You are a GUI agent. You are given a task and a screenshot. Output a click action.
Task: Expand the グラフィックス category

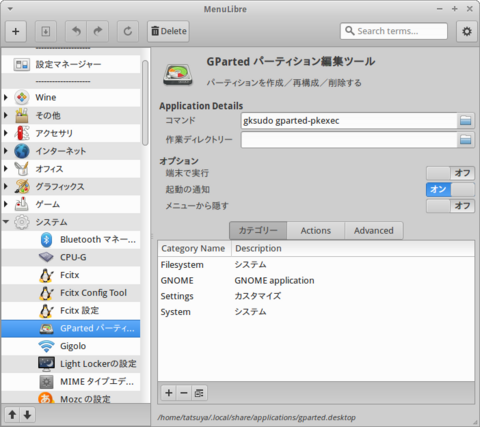pyautogui.click(x=6, y=186)
